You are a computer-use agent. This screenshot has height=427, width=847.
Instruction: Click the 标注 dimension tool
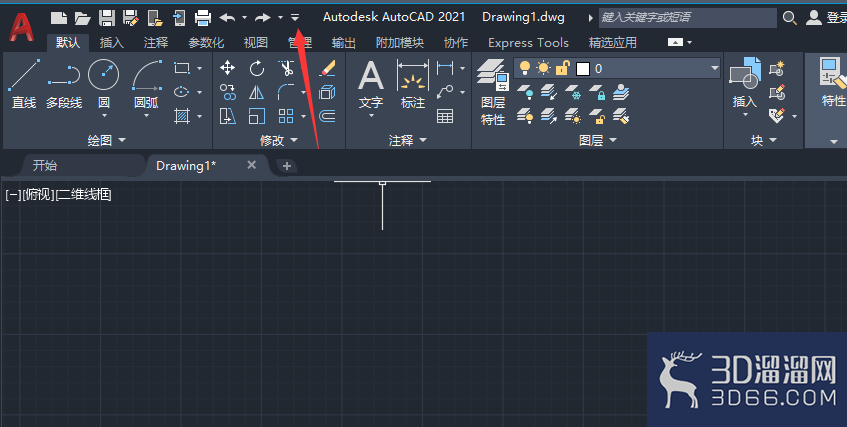coord(413,85)
